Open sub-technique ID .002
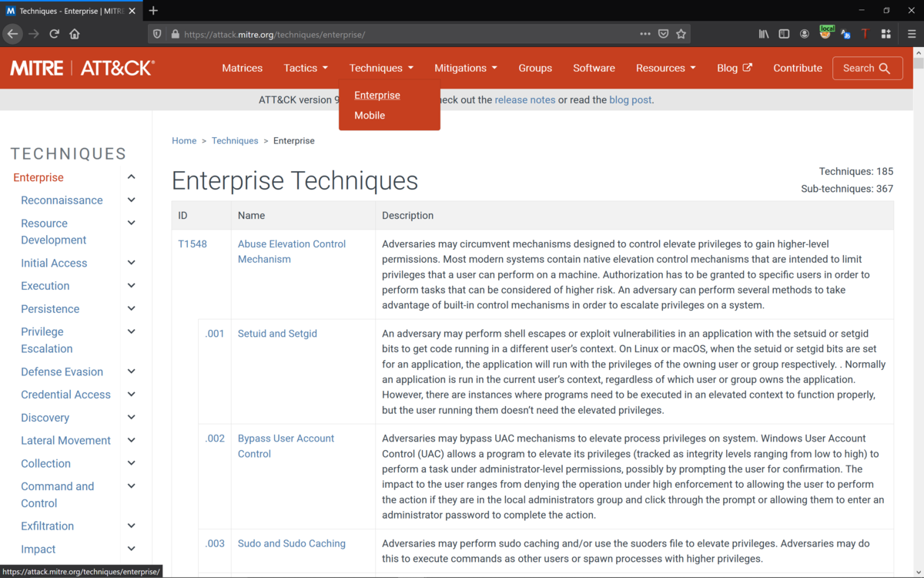The height and width of the screenshot is (578, 924). pyautogui.click(x=215, y=439)
